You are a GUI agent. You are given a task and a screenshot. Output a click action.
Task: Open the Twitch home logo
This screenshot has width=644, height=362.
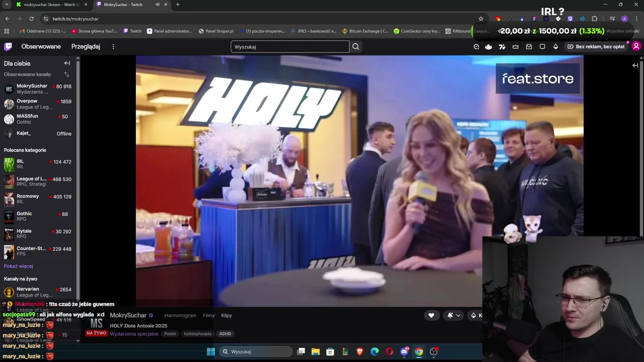click(8, 47)
